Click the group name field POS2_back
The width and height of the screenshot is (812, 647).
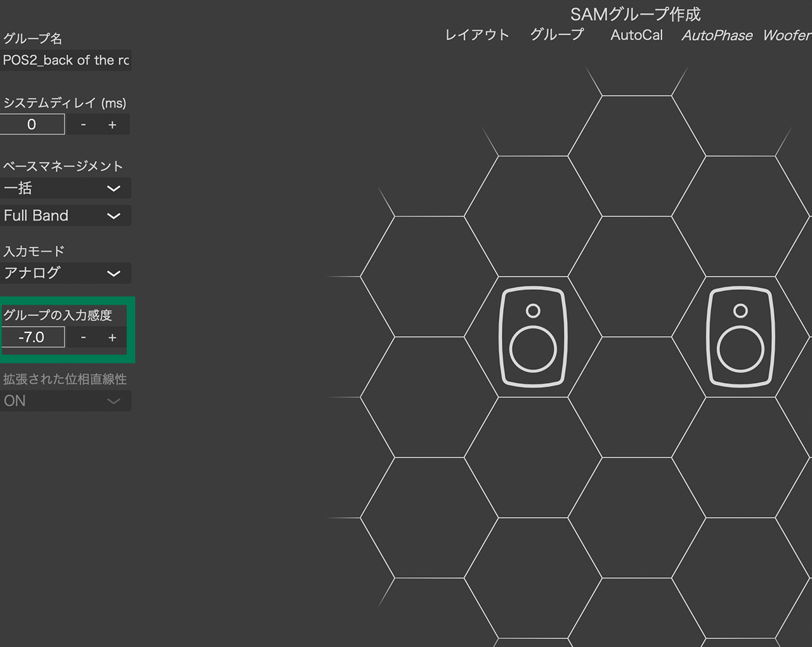[66, 60]
